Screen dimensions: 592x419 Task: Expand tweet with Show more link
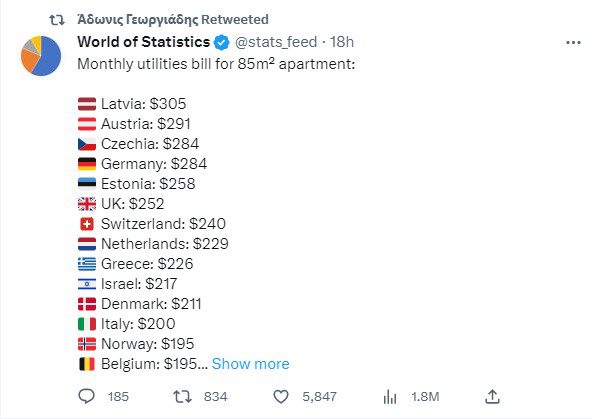tap(250, 364)
